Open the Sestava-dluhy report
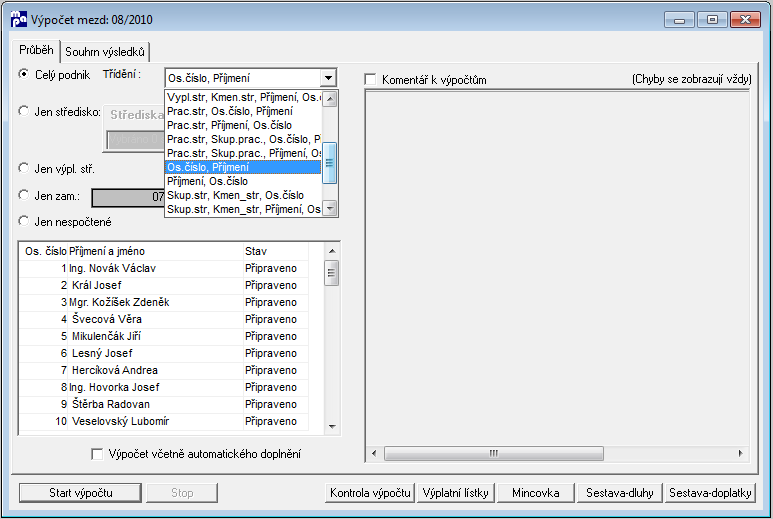Screen dimensions: 773x519 click(x=620, y=493)
